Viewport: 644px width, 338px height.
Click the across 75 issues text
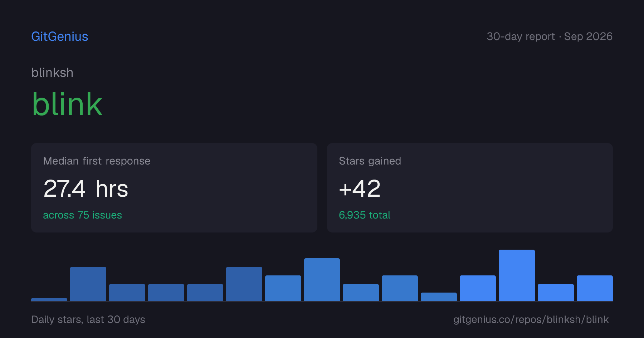click(82, 215)
